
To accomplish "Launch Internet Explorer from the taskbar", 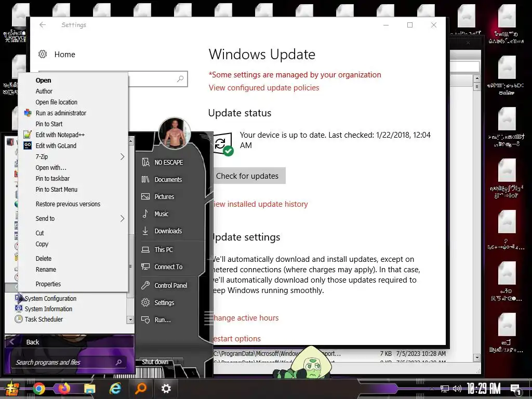I will 115,389.
